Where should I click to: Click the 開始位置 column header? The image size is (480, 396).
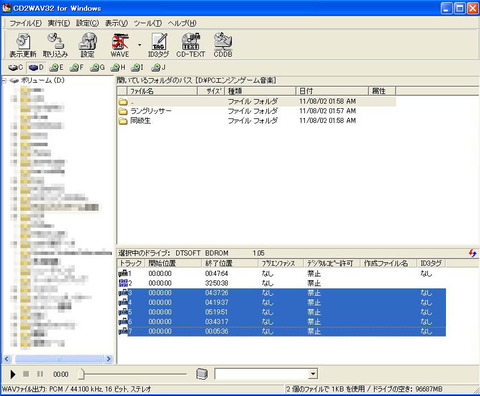pos(173,263)
